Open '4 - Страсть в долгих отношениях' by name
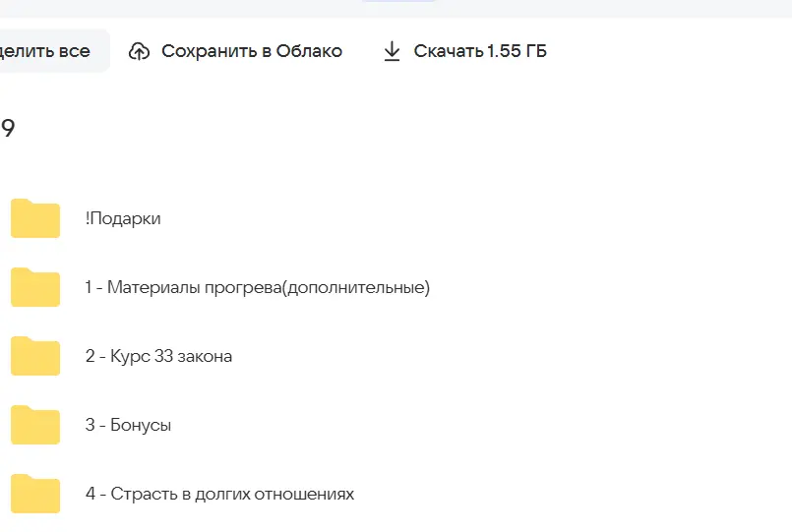Viewport: 792px width, 532px height. tap(219, 494)
